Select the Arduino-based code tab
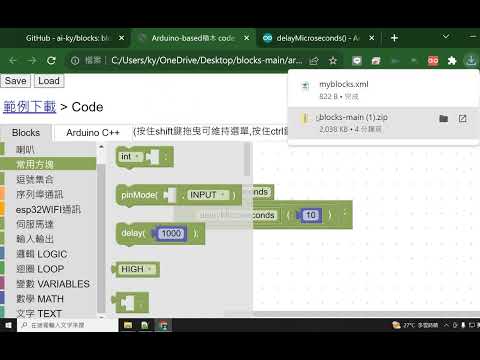 tap(193, 38)
